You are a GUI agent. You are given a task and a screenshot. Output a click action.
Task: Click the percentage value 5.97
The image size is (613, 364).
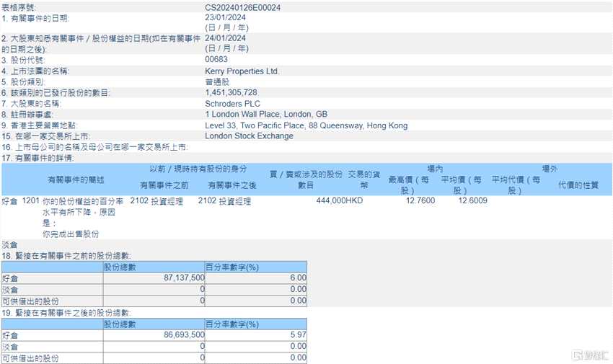(x=299, y=334)
